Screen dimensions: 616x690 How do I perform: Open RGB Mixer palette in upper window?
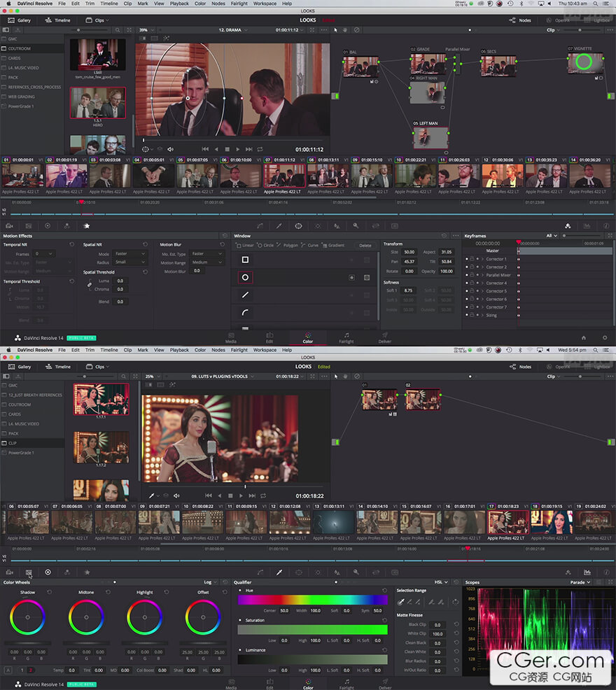[x=67, y=226]
